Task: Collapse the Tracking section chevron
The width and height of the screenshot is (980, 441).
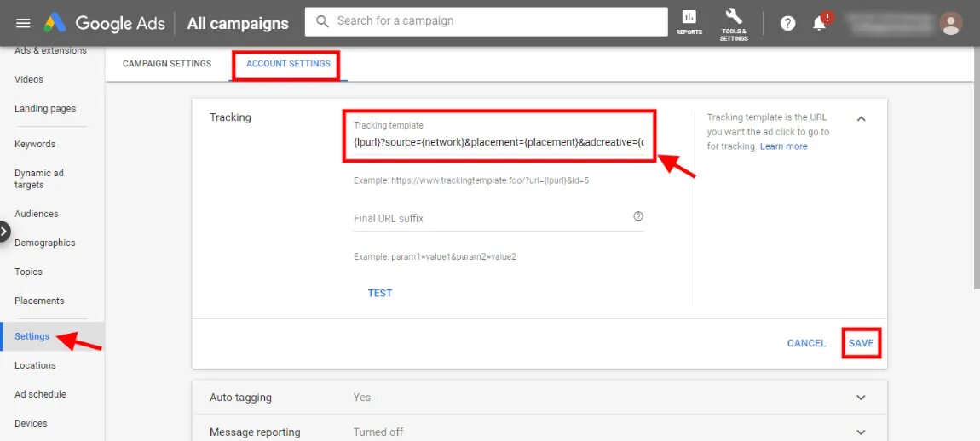Action: click(861, 118)
